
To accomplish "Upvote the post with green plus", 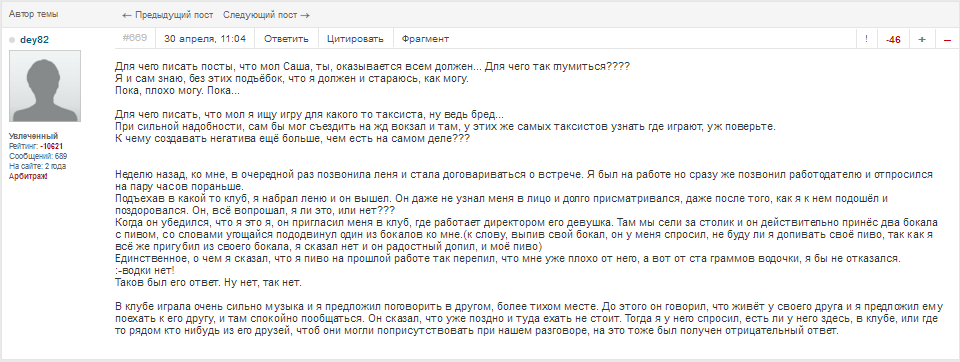I will (921, 39).
